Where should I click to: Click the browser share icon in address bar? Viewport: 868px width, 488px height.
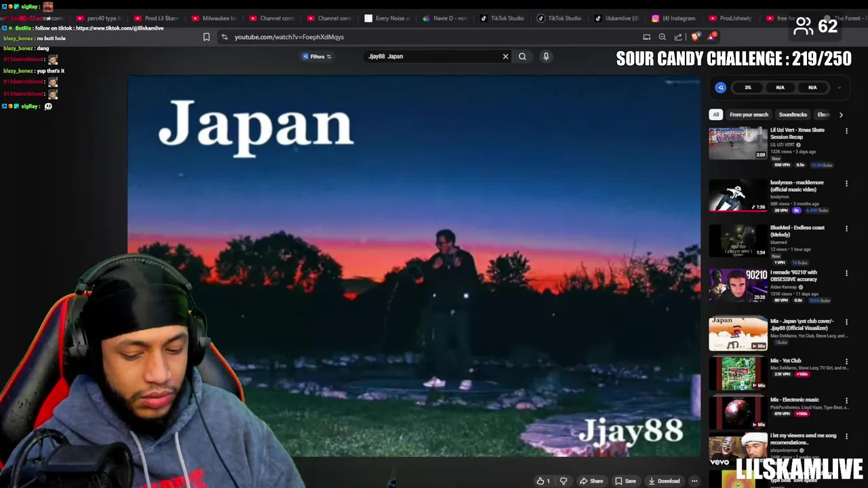pyautogui.click(x=678, y=37)
